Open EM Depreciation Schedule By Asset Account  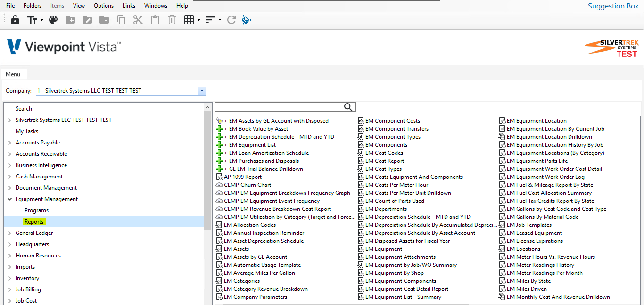(420, 233)
